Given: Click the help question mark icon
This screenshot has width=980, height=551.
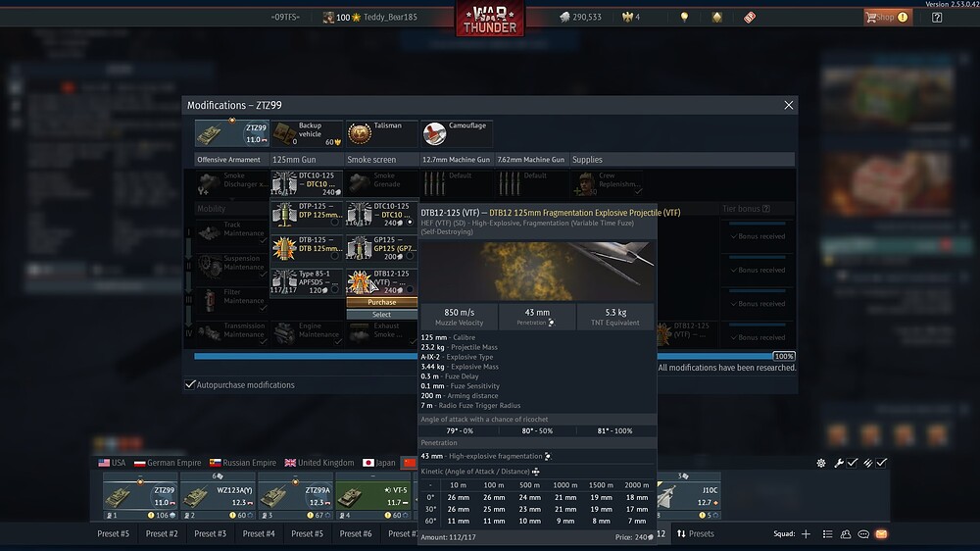Looking at the screenshot, I should 937,18.
